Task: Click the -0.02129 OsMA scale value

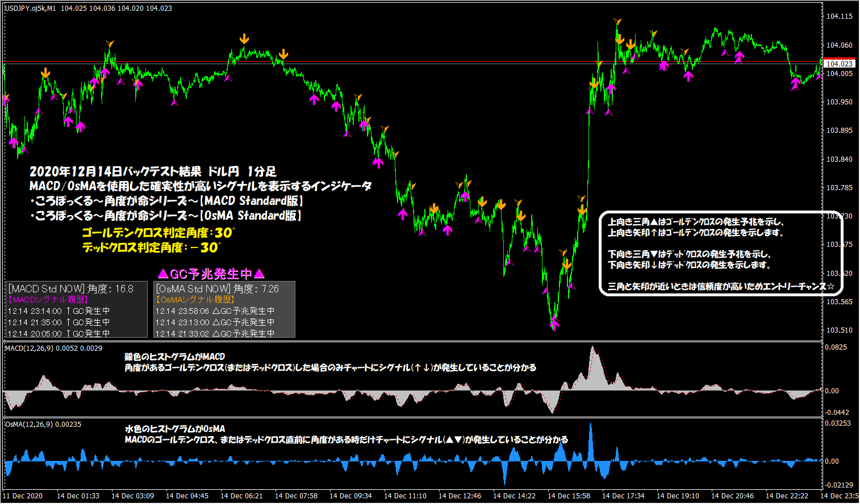Action: click(x=839, y=485)
